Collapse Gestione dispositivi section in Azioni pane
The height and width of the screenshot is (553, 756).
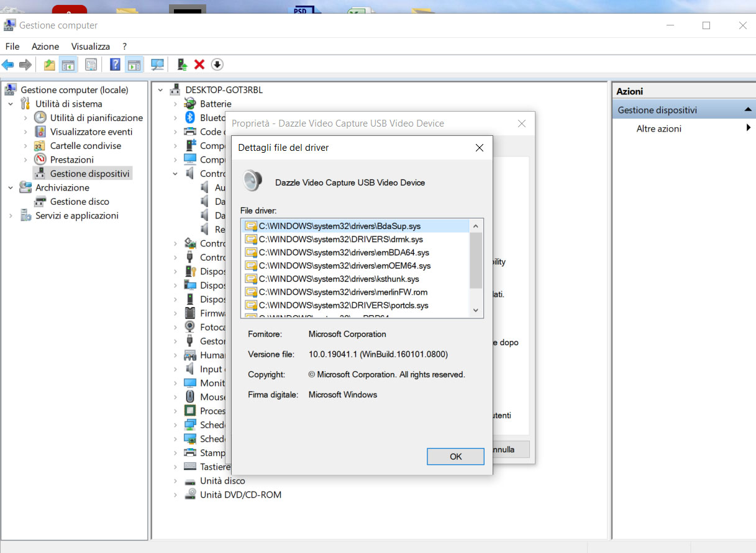748,110
